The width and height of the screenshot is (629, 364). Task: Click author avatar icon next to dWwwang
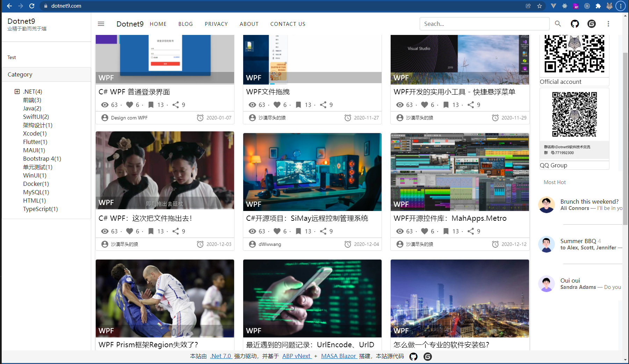(252, 244)
